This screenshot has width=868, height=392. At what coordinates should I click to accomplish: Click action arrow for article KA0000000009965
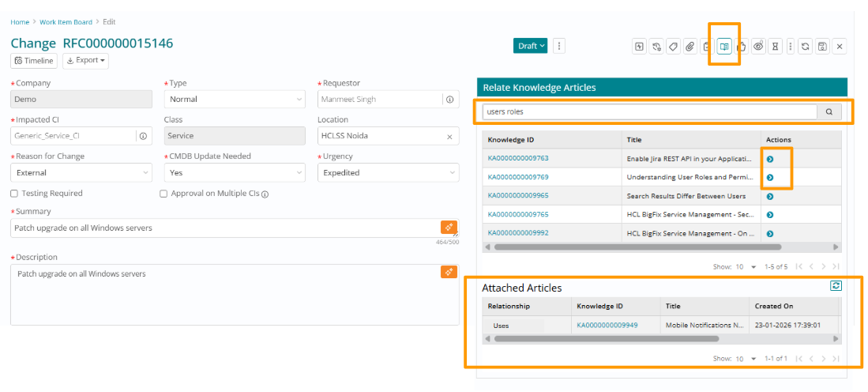click(770, 197)
